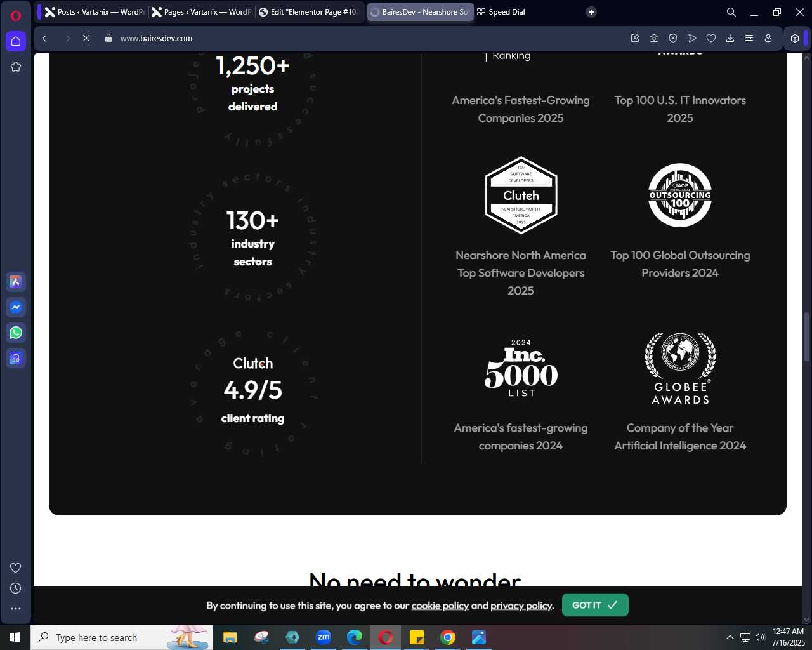The width and height of the screenshot is (812, 650).
Task: Open Pinboards heart in sidebar bottom
Action: pyautogui.click(x=16, y=567)
